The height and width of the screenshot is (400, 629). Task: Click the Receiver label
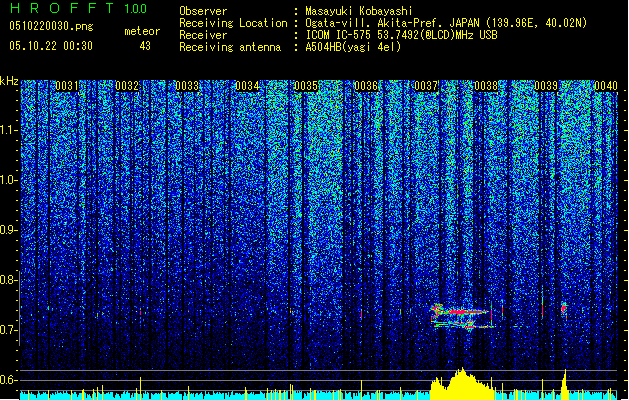point(203,35)
